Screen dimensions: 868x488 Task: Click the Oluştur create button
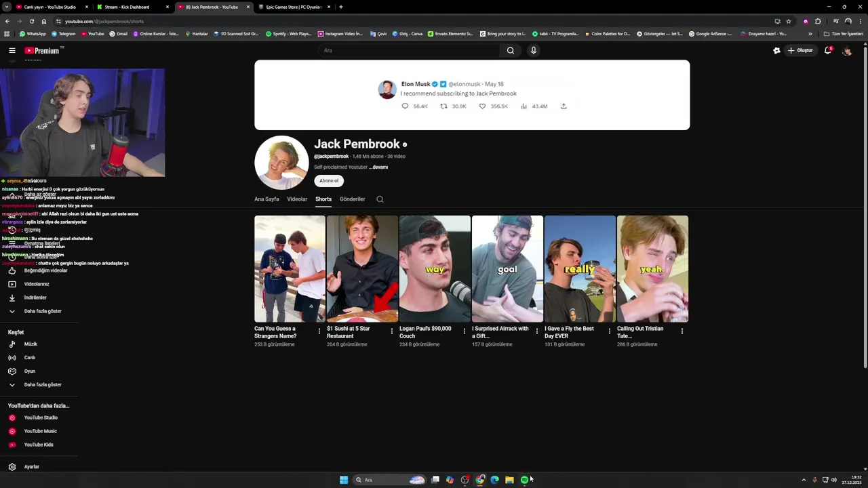pyautogui.click(x=800, y=50)
